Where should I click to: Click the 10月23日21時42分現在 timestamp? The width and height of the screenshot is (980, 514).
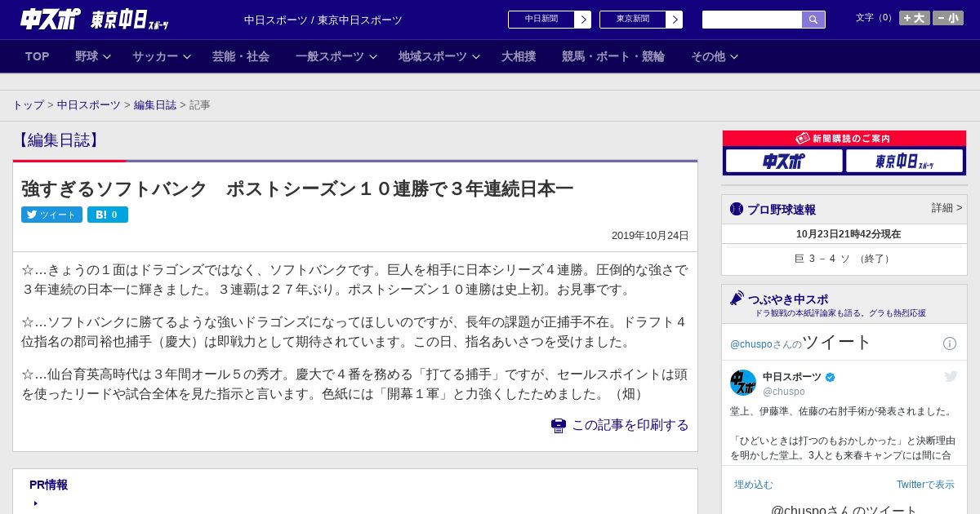point(849,234)
